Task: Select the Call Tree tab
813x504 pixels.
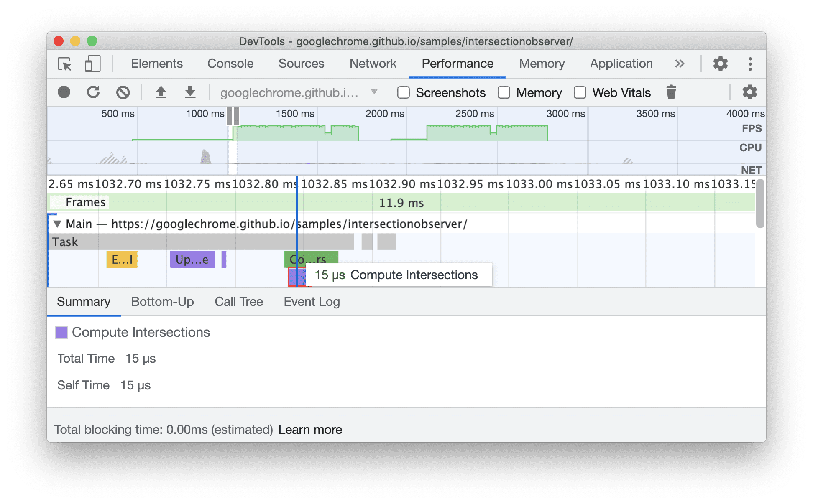Action: point(238,301)
